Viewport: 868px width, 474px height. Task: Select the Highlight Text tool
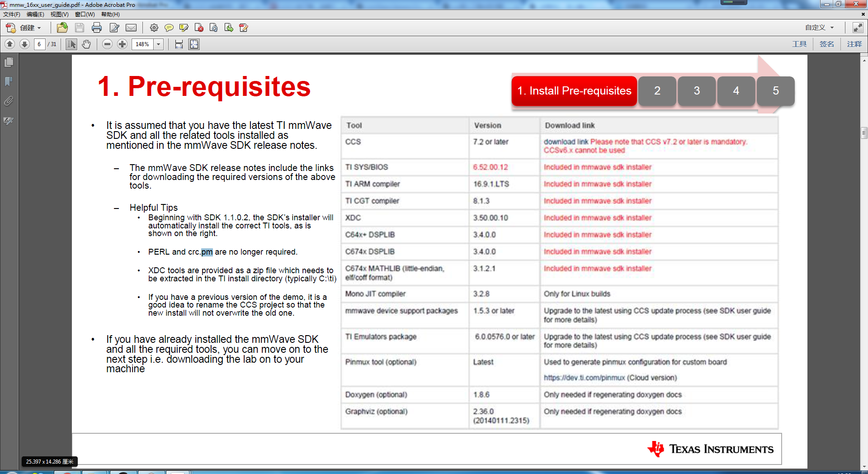pyautogui.click(x=184, y=28)
